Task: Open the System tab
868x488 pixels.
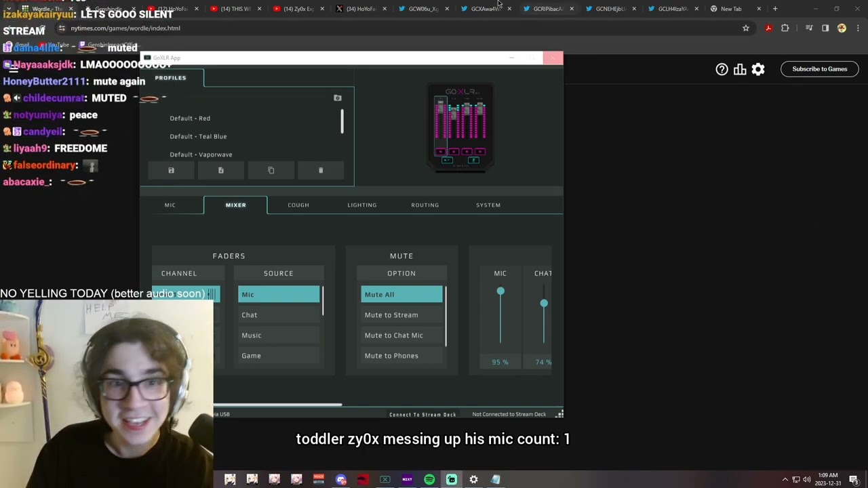Action: point(488,205)
